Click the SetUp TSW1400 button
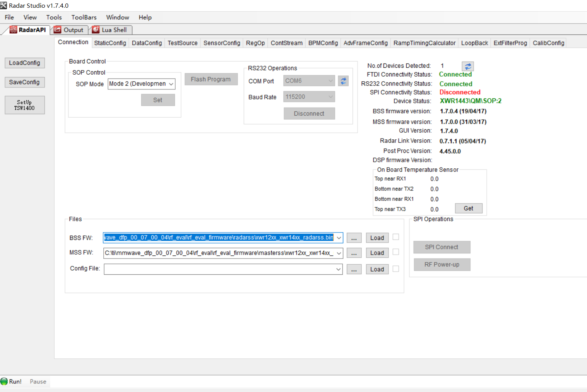The height and width of the screenshot is (392, 587). click(x=25, y=105)
